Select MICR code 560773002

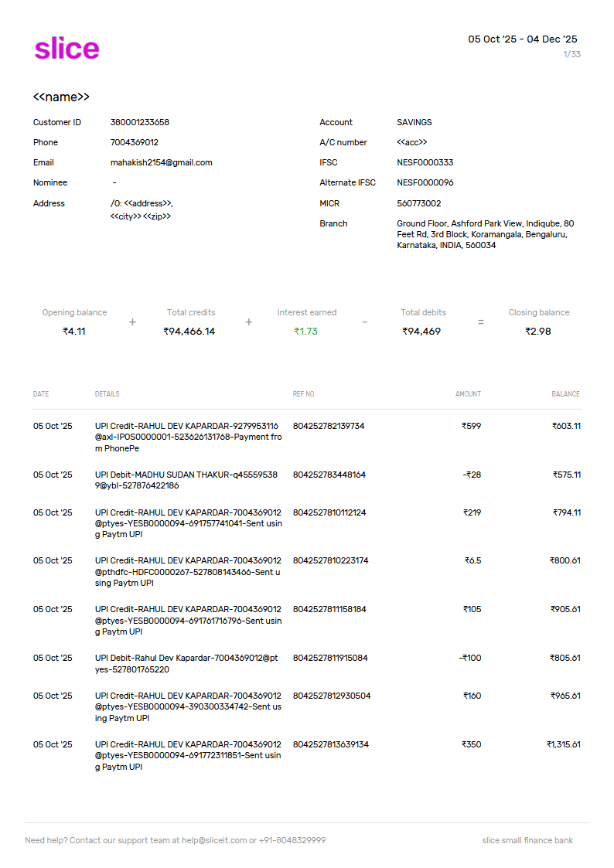[418, 204]
